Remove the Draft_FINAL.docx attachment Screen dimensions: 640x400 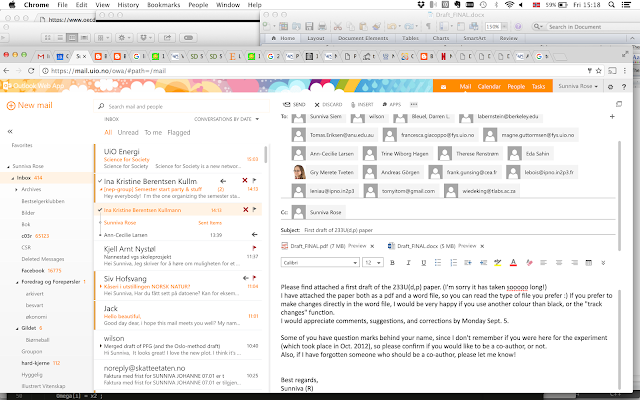click(x=482, y=246)
